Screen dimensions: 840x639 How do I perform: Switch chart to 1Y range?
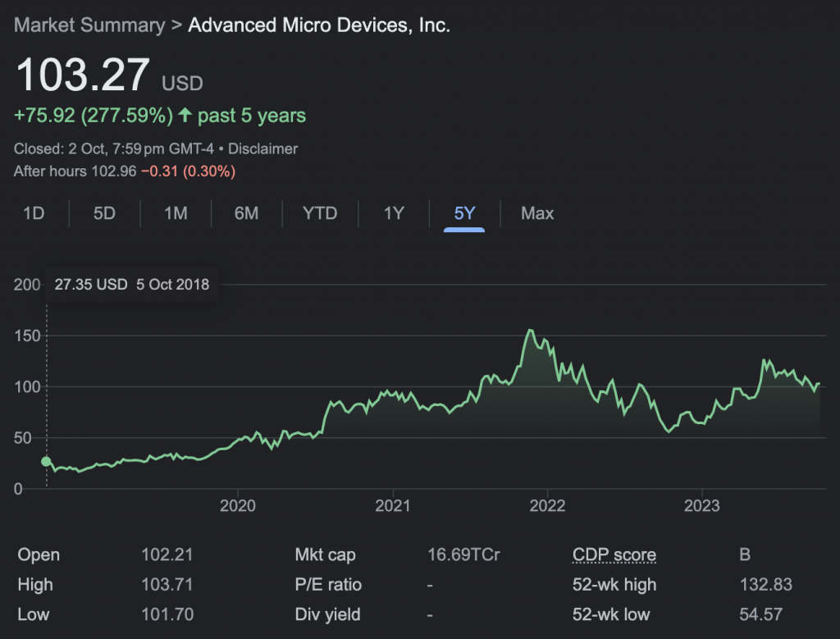coord(394,214)
